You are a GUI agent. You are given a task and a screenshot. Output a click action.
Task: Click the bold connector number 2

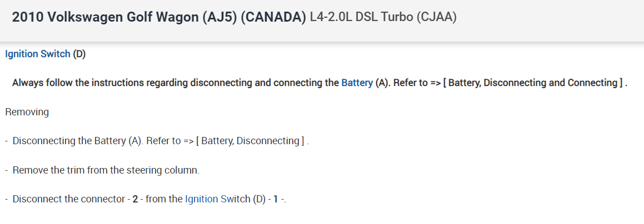point(135,199)
